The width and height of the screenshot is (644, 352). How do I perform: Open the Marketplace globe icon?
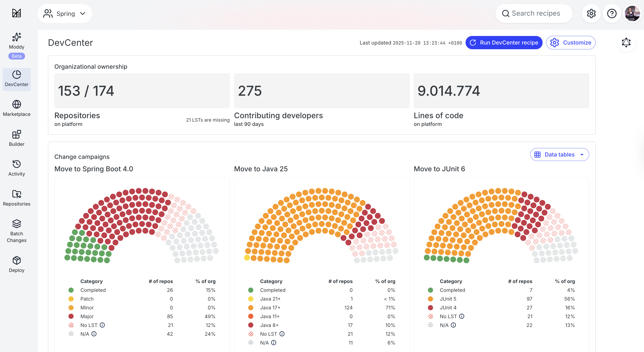[x=16, y=104]
